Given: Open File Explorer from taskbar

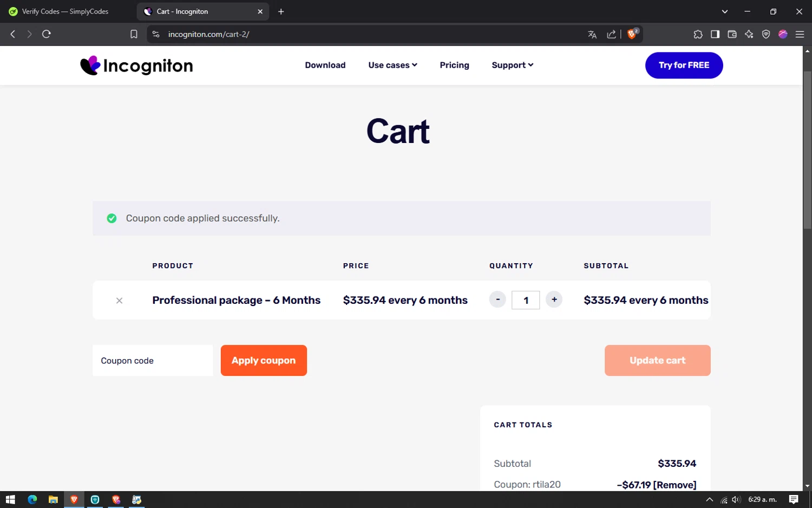Looking at the screenshot, I should tap(53, 499).
